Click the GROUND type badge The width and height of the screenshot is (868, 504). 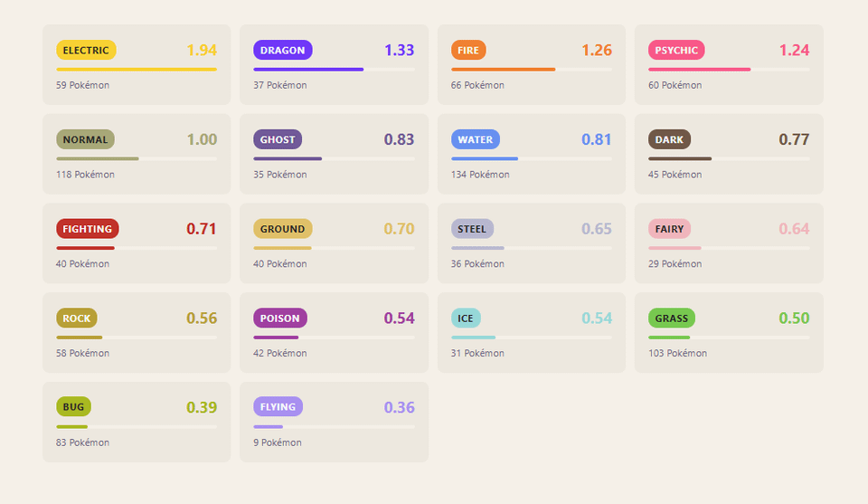click(282, 229)
